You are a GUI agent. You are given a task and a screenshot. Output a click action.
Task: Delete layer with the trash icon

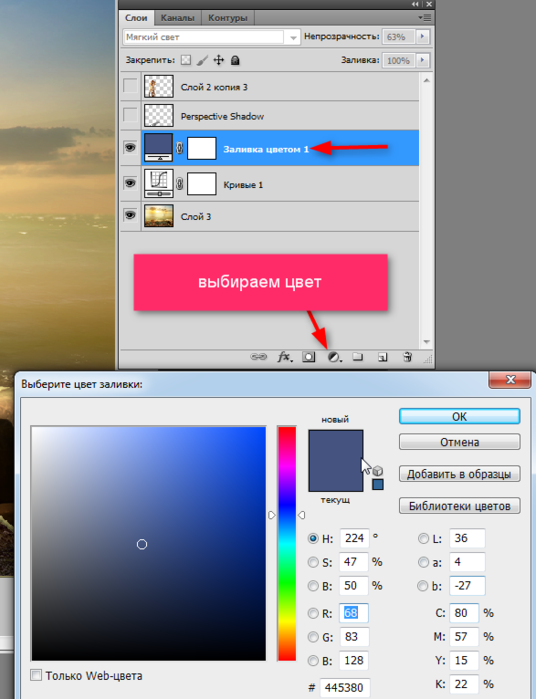point(407,357)
